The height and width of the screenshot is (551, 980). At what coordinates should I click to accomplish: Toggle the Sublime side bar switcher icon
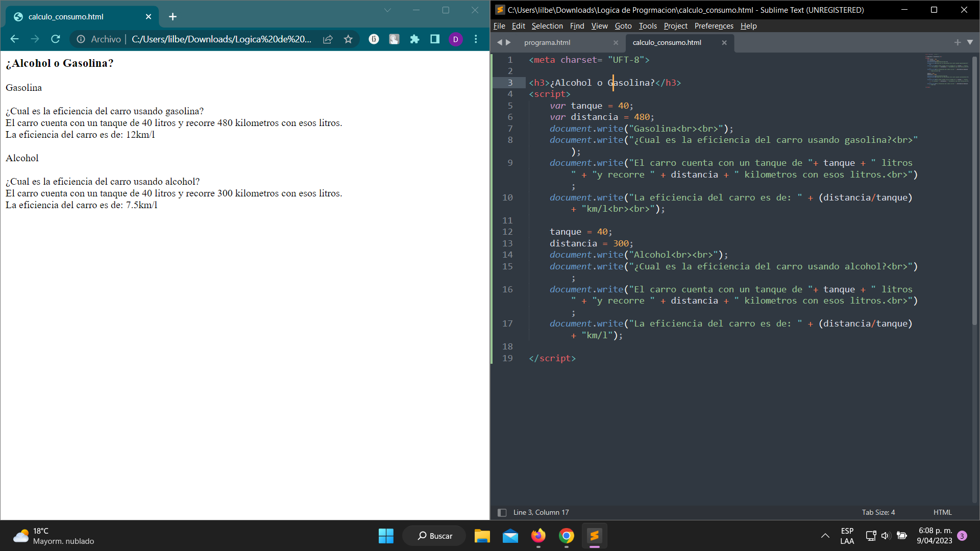tap(502, 512)
